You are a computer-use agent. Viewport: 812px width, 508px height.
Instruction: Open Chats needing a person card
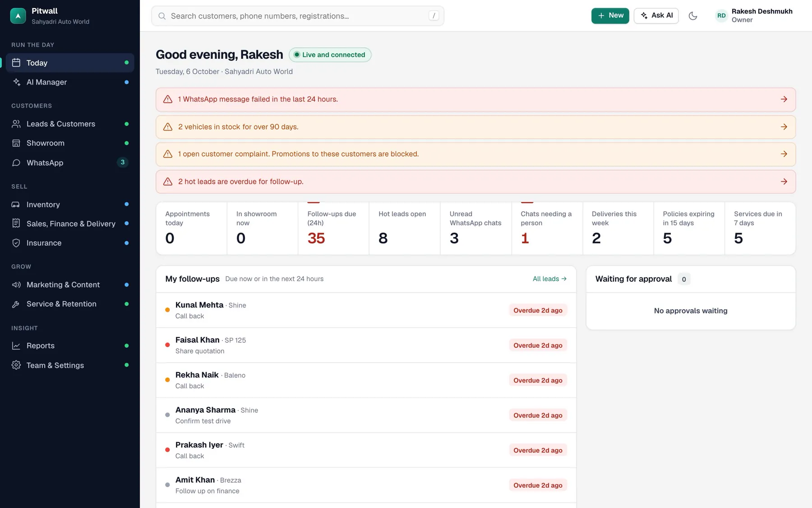[x=547, y=228]
